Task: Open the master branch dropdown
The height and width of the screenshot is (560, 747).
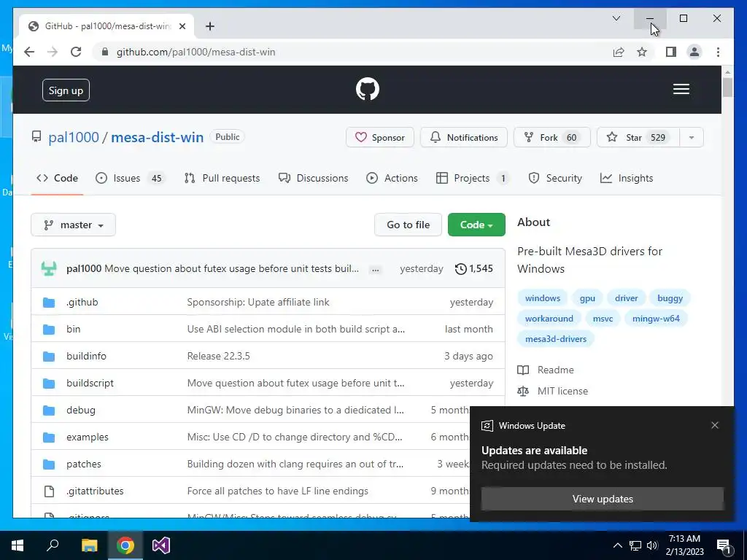Action: [74, 225]
